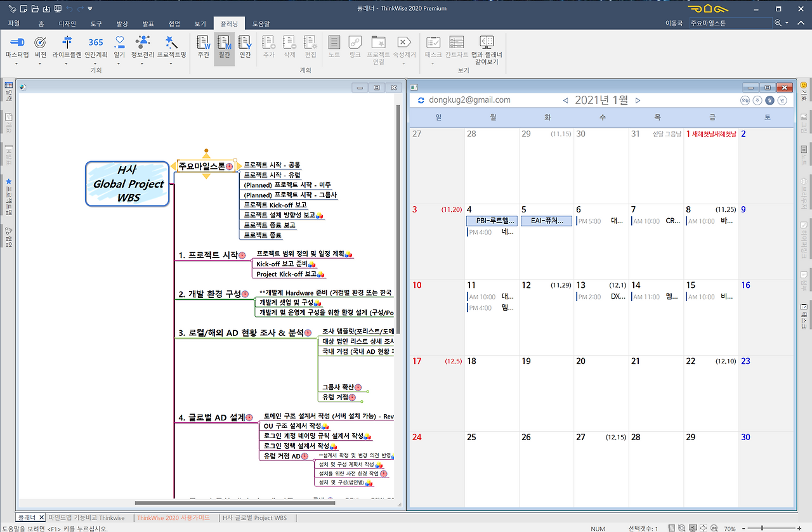This screenshot has width=812, height=532.
Task: Toggle calendar 주 (week) round button
Action: pyautogui.click(x=757, y=100)
